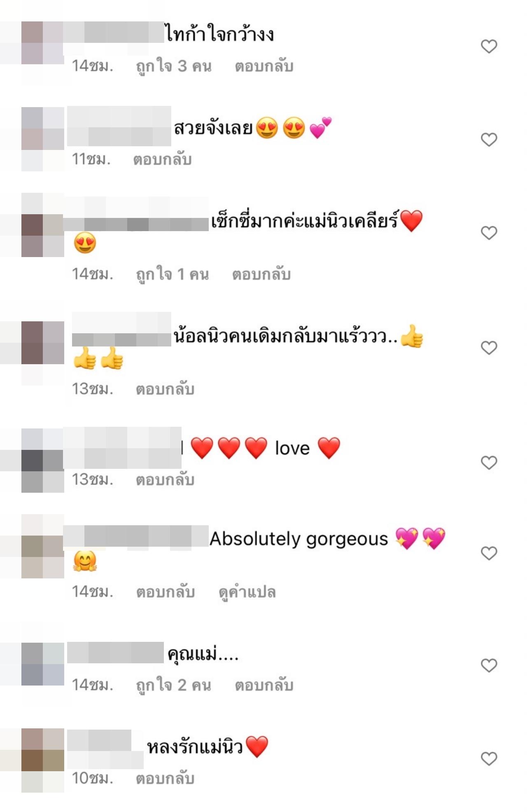
Task: Like the comment ไทก้าใจกว้างง with heart icon
Action: tap(489, 46)
